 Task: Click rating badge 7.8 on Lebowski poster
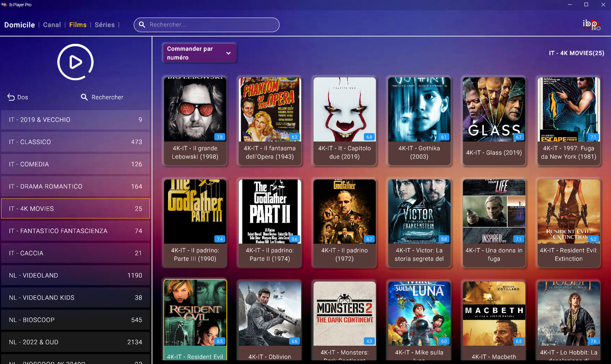(x=220, y=137)
